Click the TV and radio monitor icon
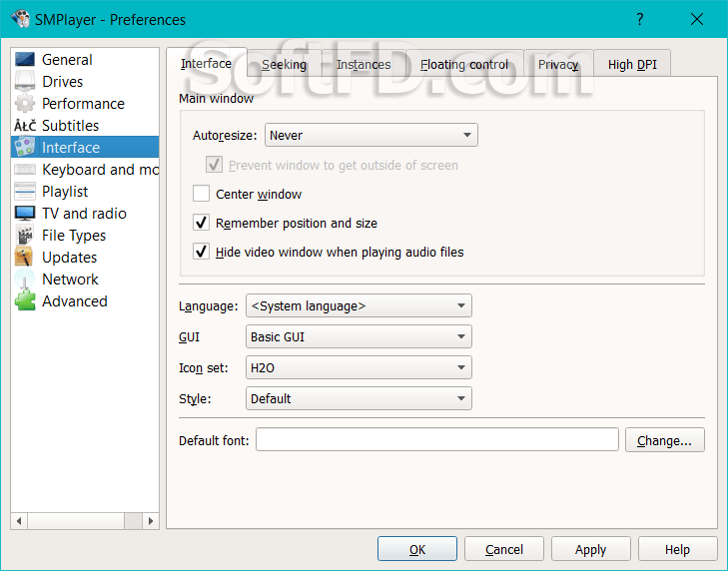 (25, 213)
